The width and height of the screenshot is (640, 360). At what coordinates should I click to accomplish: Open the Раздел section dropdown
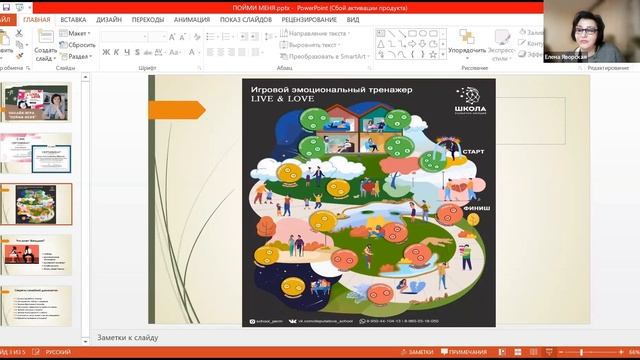[76, 56]
